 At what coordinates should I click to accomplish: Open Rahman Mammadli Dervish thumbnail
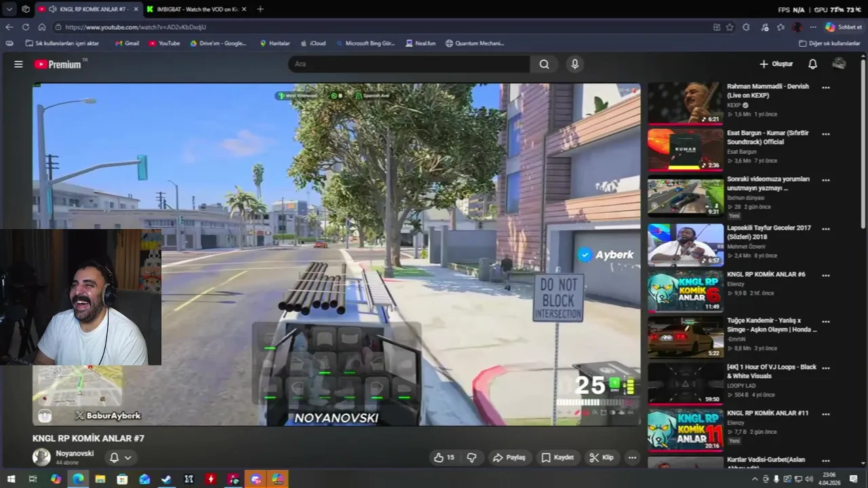pos(685,103)
